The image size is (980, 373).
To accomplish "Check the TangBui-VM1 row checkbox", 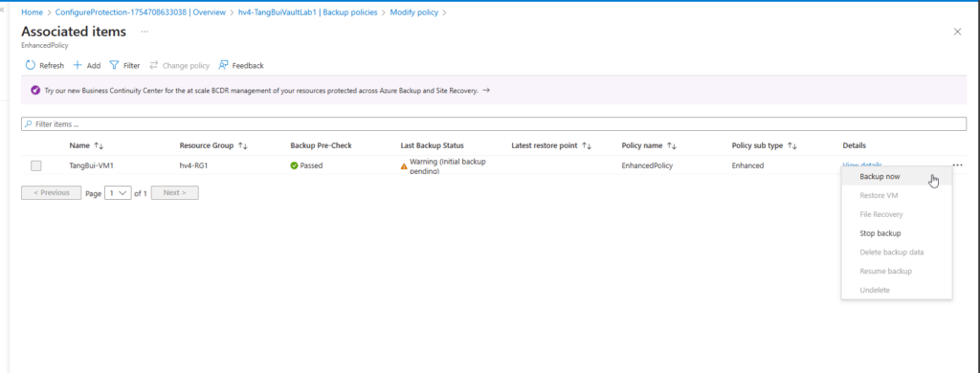I will (x=36, y=165).
